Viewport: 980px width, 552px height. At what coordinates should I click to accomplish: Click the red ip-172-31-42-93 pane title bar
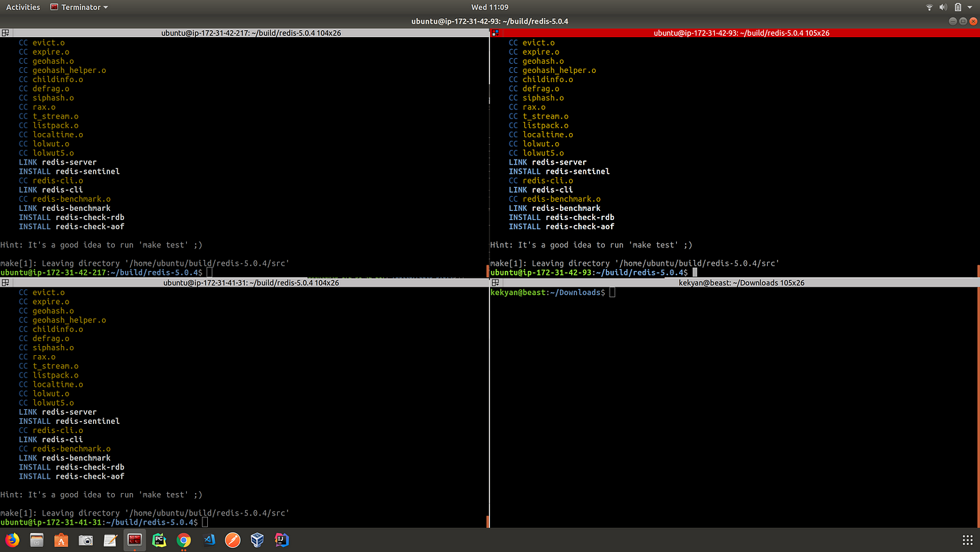(734, 33)
